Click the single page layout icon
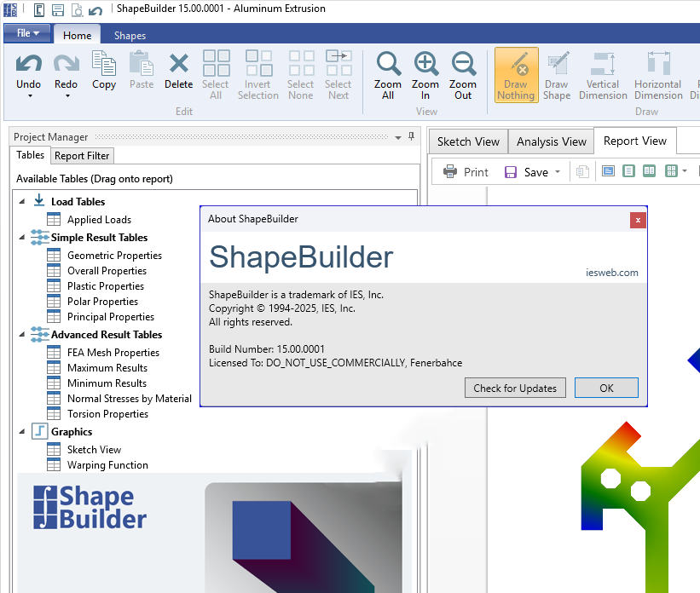Viewport: 700px width, 593px height. (x=628, y=171)
